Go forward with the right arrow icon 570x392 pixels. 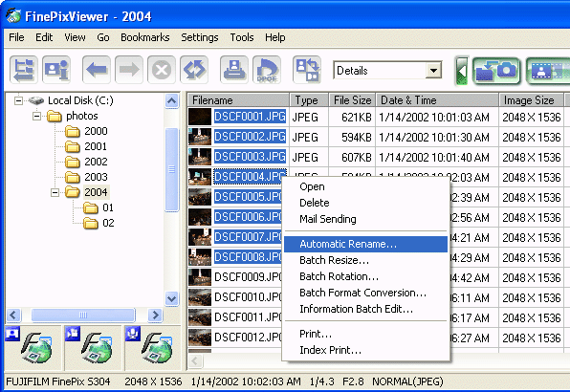pos(129,69)
